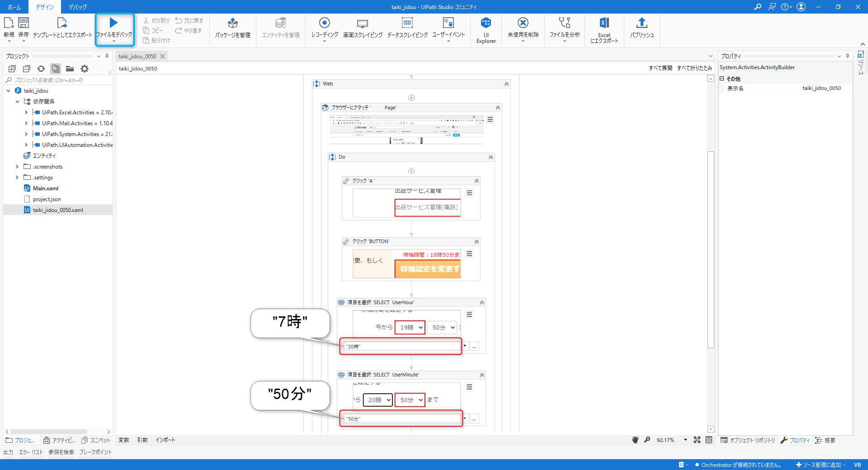Select Main.xaml in project tree
This screenshot has height=470, width=868.
pos(46,188)
